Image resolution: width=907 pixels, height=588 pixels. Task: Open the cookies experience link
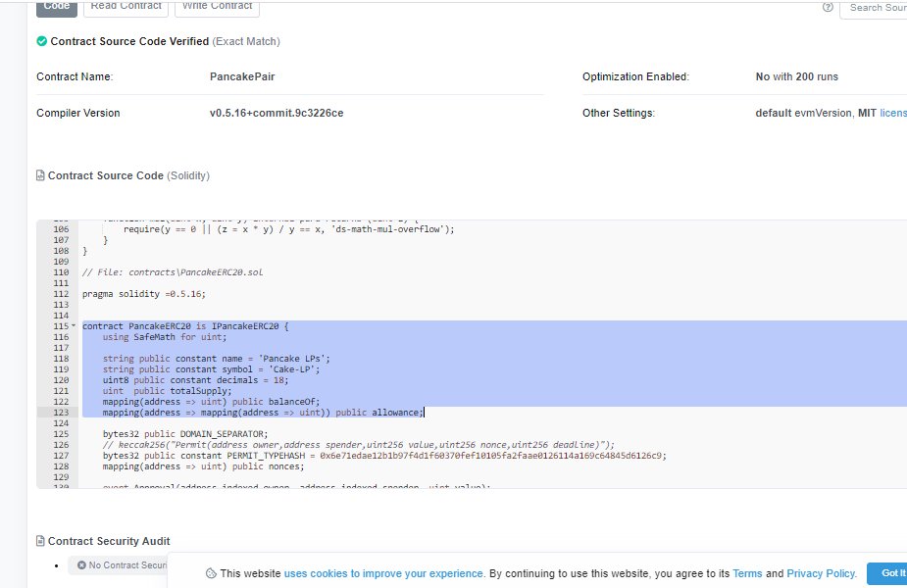[x=383, y=573]
